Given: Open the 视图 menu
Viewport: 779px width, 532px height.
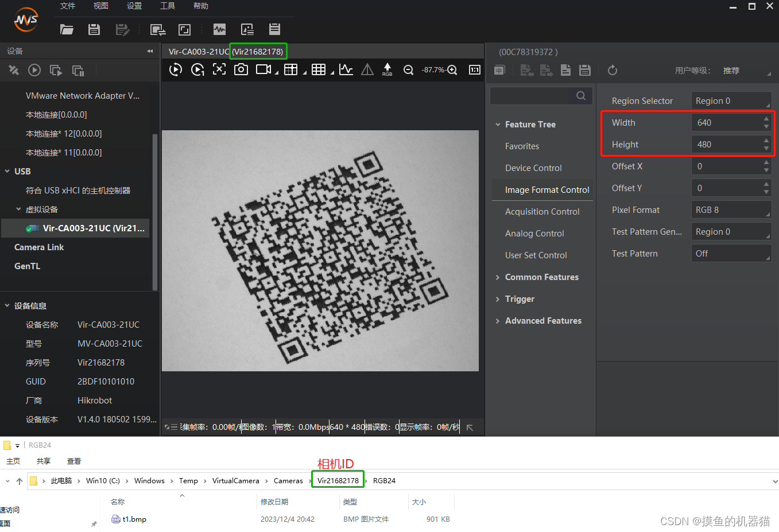Looking at the screenshot, I should pos(101,6).
